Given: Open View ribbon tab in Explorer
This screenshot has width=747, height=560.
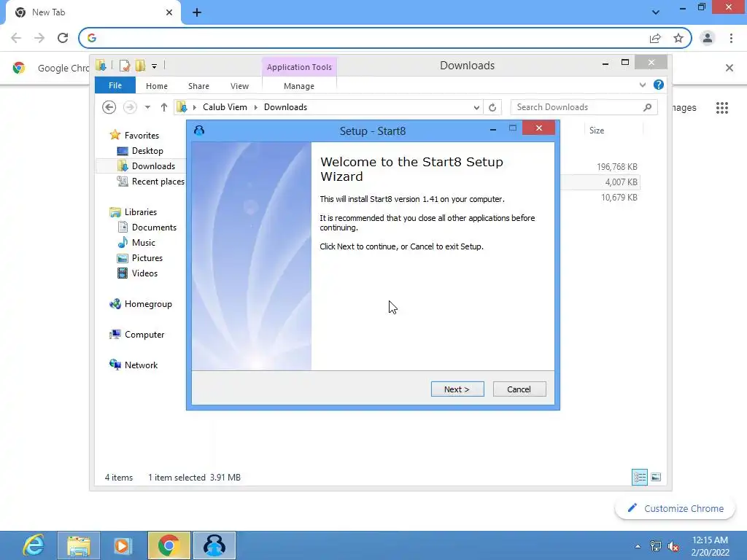Looking at the screenshot, I should click(x=239, y=86).
